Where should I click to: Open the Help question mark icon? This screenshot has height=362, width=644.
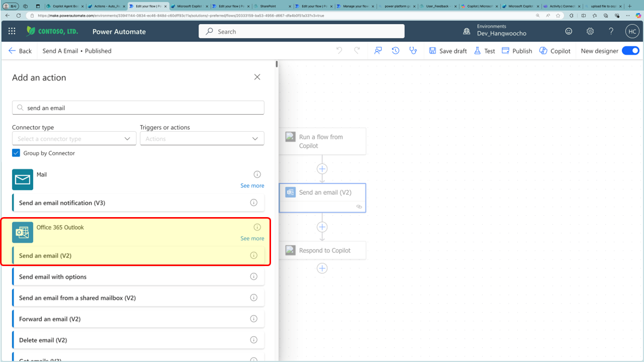click(x=611, y=31)
